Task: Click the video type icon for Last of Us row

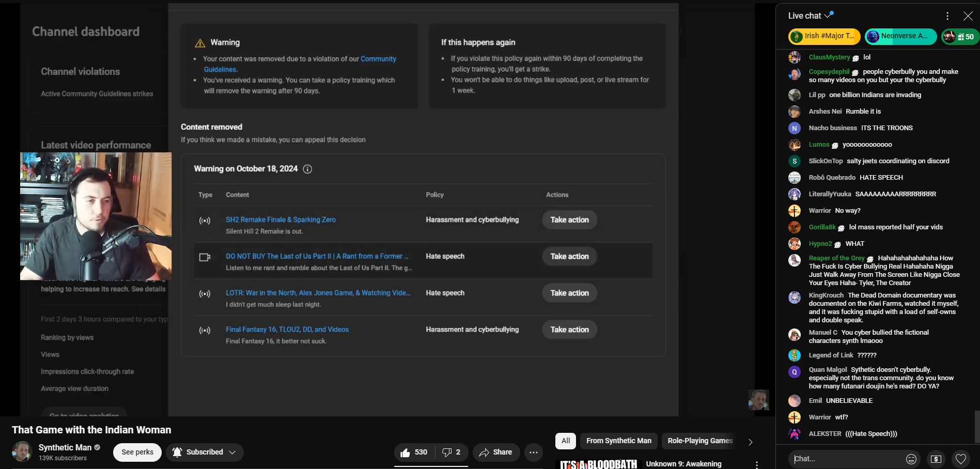Action: click(205, 257)
